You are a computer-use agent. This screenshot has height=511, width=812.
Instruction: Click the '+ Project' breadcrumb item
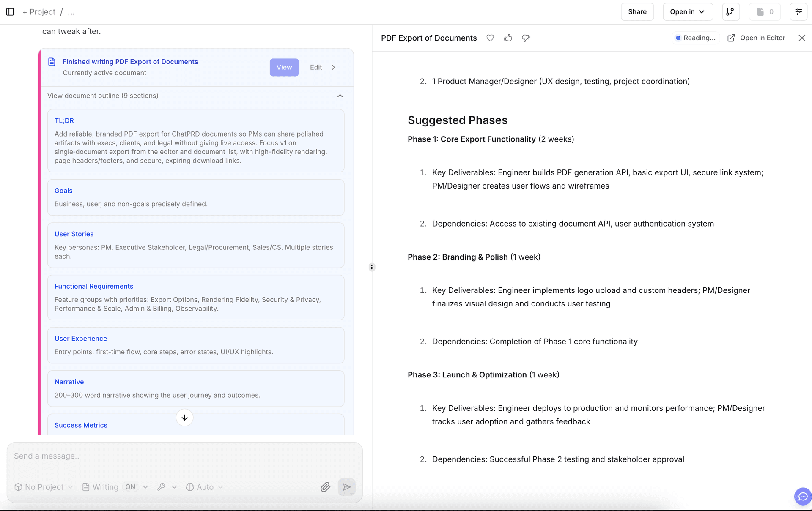click(39, 11)
